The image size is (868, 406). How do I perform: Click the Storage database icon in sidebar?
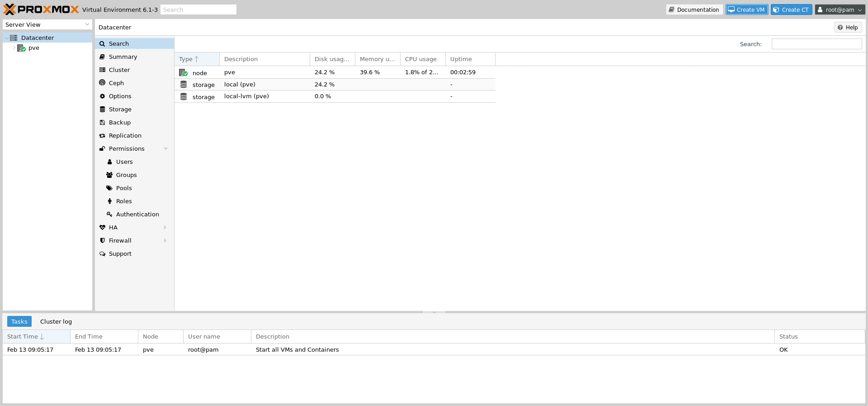[x=102, y=110]
